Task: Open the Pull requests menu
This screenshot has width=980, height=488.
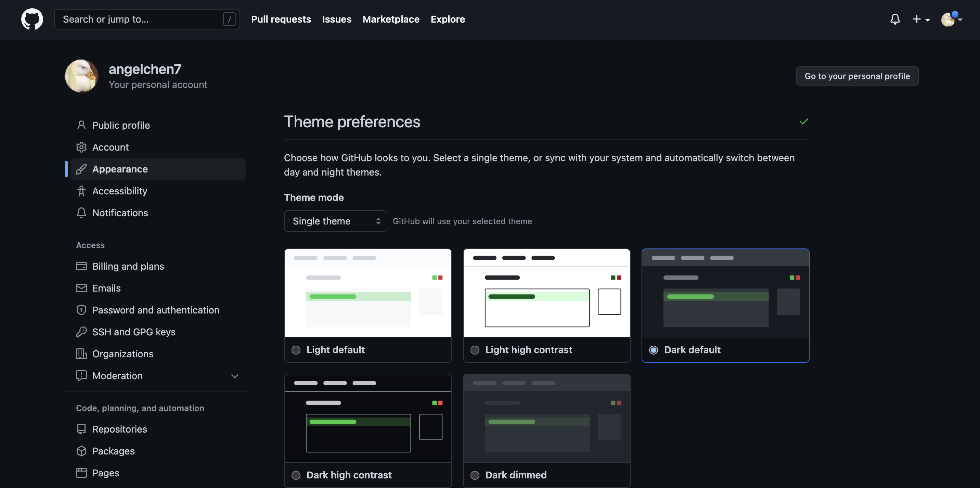Action: (281, 19)
